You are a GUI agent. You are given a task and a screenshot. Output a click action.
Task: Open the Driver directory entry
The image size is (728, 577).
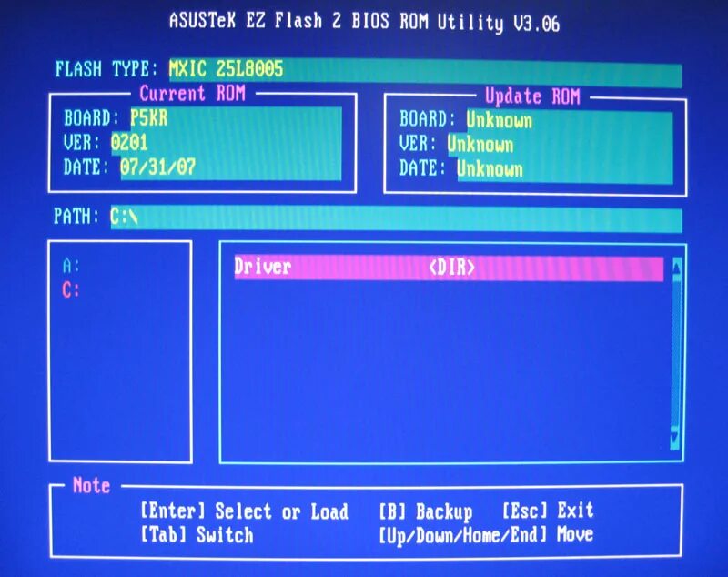tap(449, 268)
